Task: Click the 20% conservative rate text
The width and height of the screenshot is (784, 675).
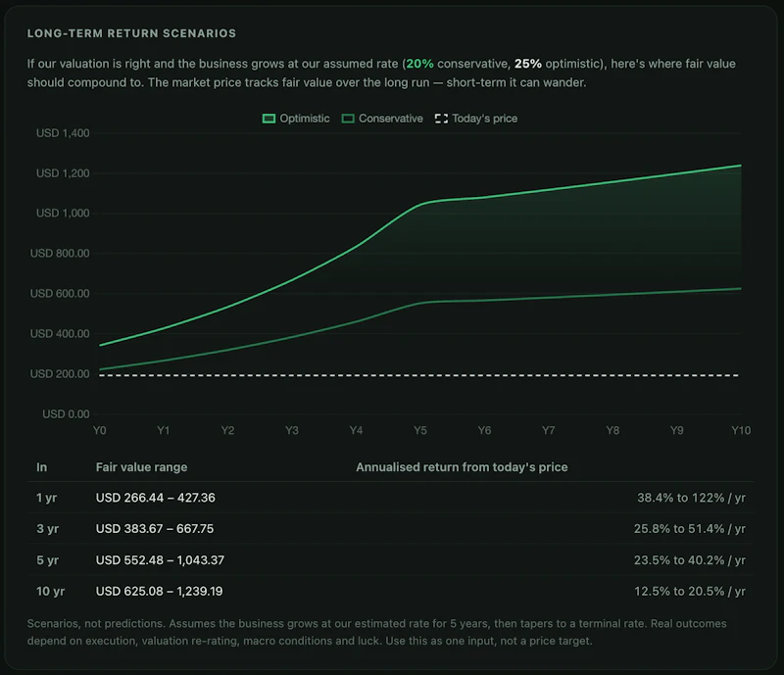Action: click(419, 64)
